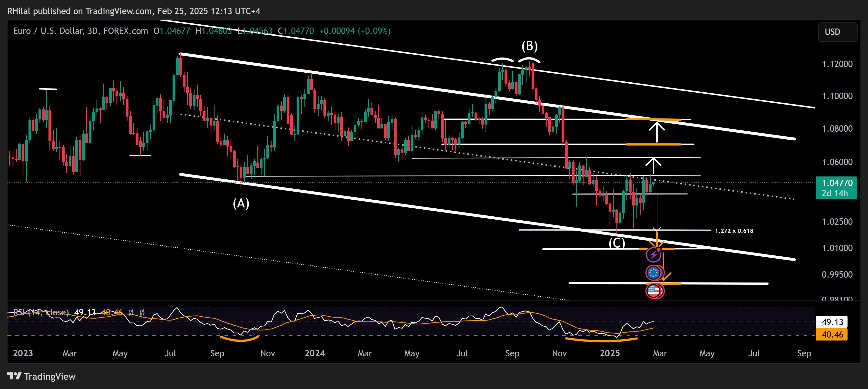Click the white 49.13 RSI value label
This screenshot has width=868, height=389.
pos(832,322)
